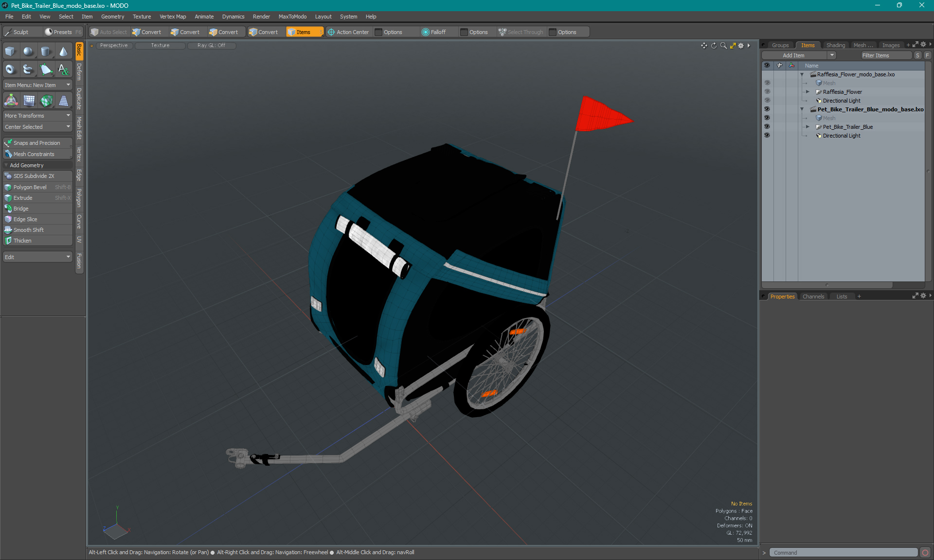Viewport: 934px width, 560px height.
Task: Click the green cube tool icon
Action: click(46, 101)
